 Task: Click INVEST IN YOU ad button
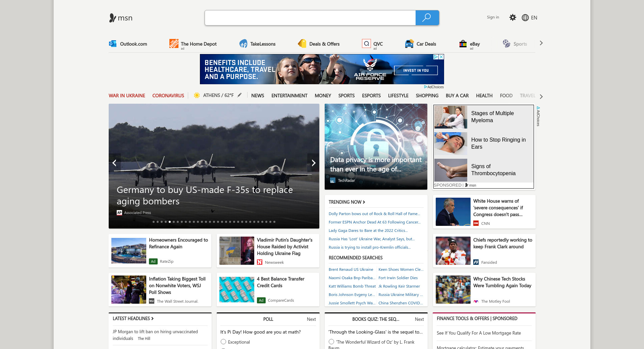point(416,70)
